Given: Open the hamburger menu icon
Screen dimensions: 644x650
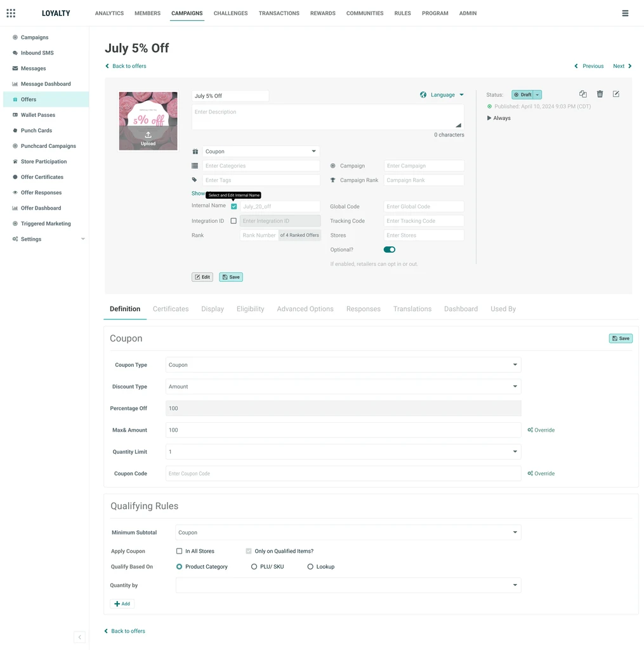Looking at the screenshot, I should [x=625, y=13].
